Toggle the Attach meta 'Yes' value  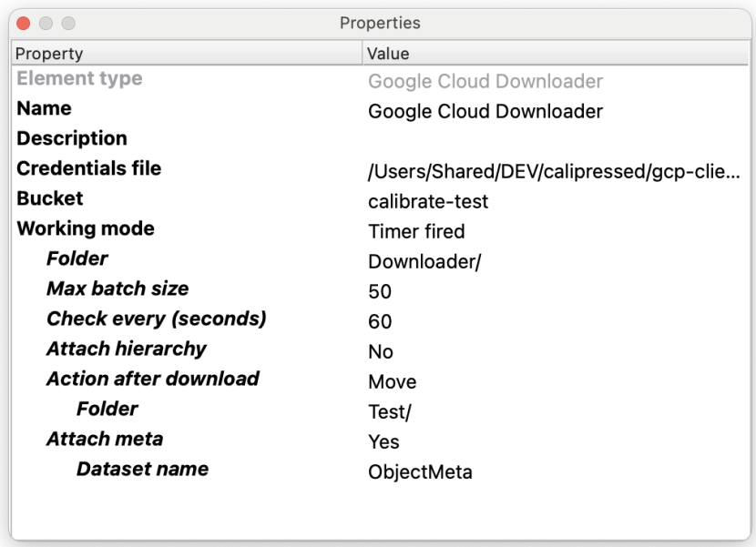[383, 442]
